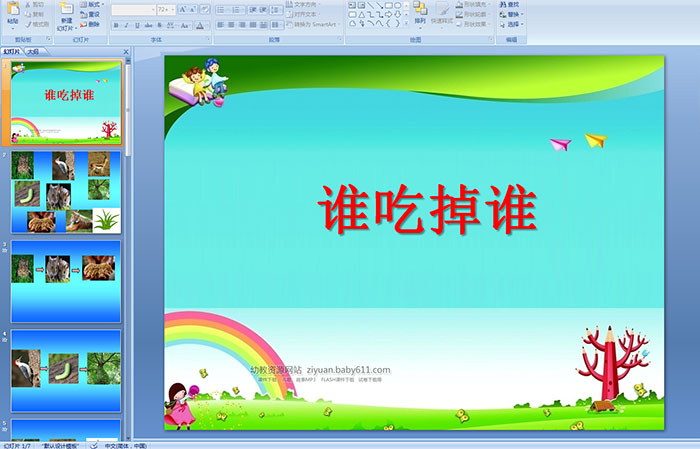This screenshot has width=700, height=449.
Task: Click the Replace (替换) button
Action: [x=512, y=15]
